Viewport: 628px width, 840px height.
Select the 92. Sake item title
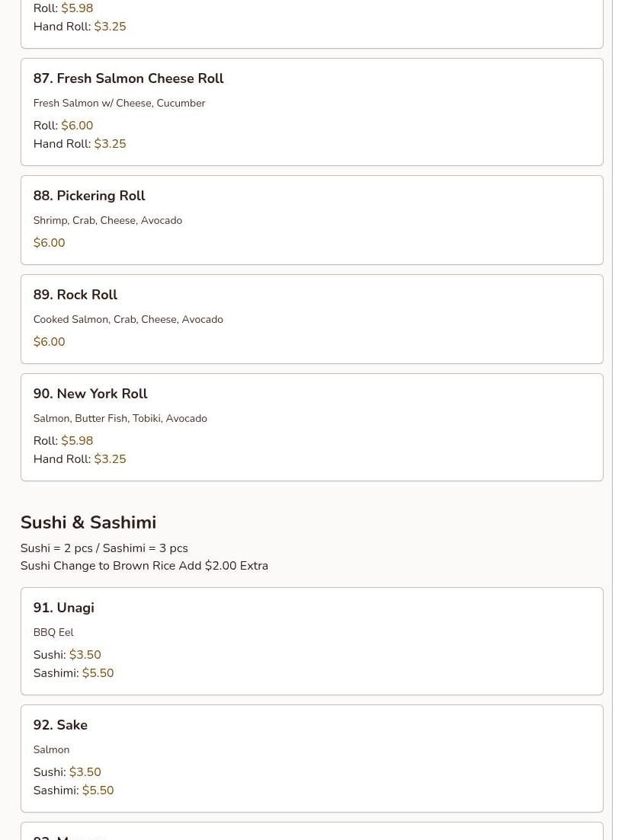[60, 726]
